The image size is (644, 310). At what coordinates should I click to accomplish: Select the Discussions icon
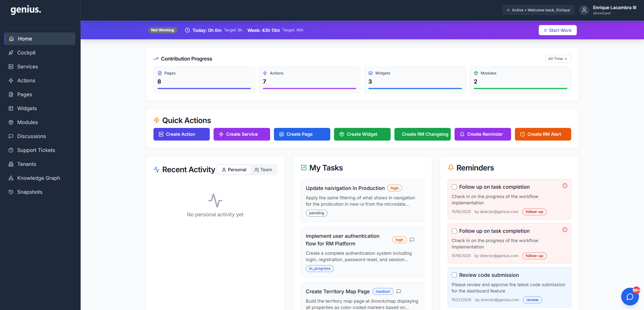11,136
